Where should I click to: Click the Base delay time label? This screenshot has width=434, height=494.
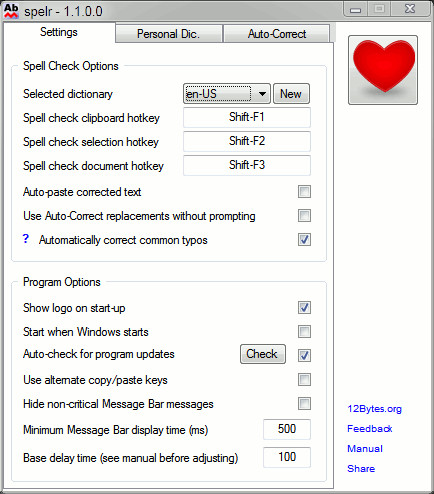coord(130,458)
